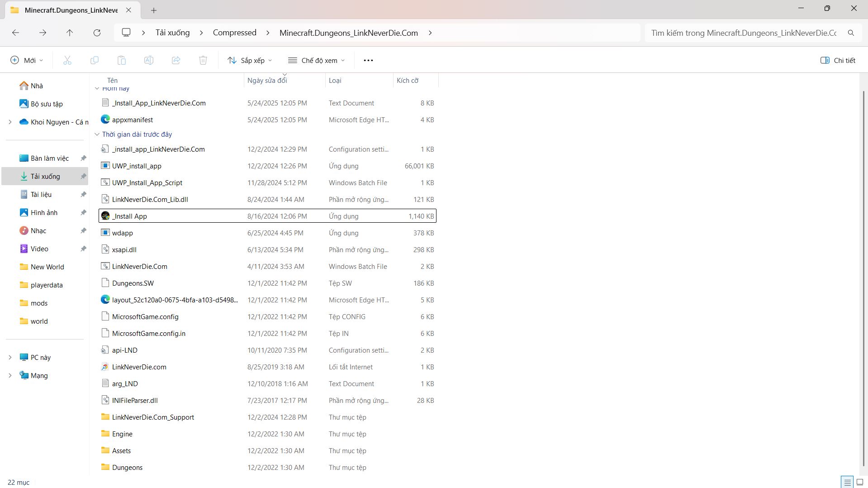868x488 pixels.
Task: Click the Cut scissors icon
Action: [67, 60]
